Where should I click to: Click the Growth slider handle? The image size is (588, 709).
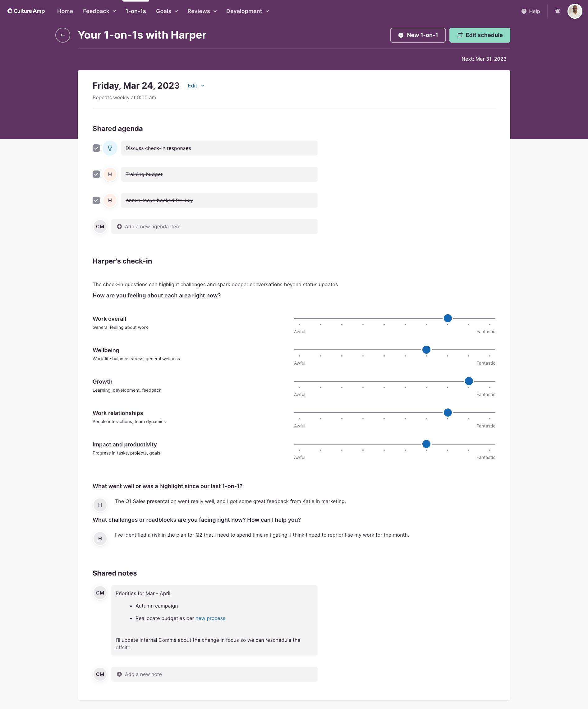(469, 381)
